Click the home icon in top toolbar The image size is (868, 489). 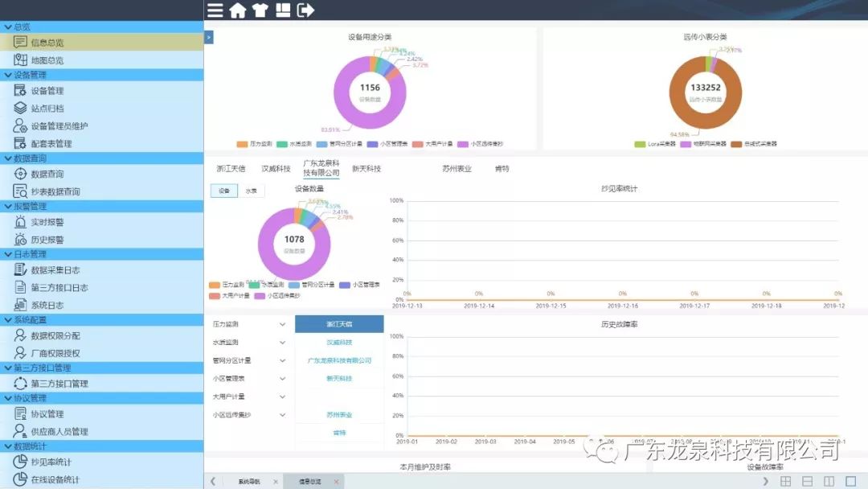click(237, 10)
